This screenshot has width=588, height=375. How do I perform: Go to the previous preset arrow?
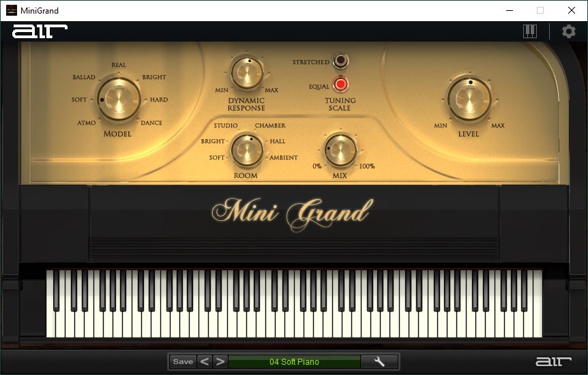(205, 361)
